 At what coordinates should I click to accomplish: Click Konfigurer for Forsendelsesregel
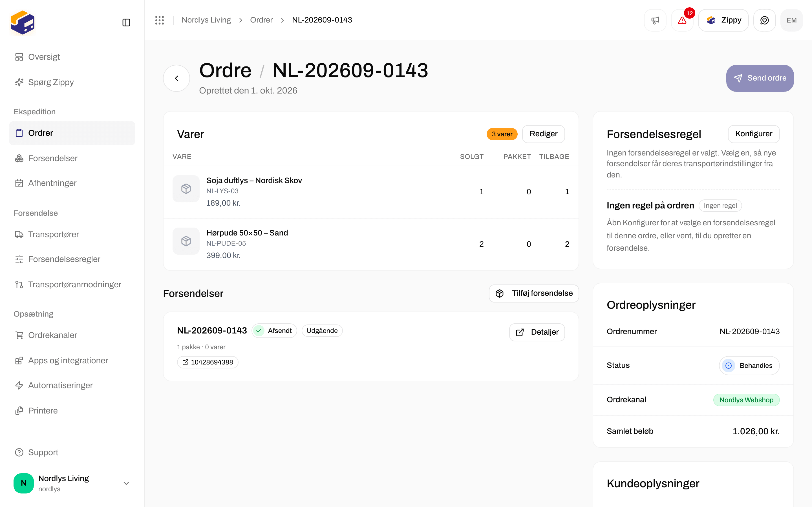point(754,134)
